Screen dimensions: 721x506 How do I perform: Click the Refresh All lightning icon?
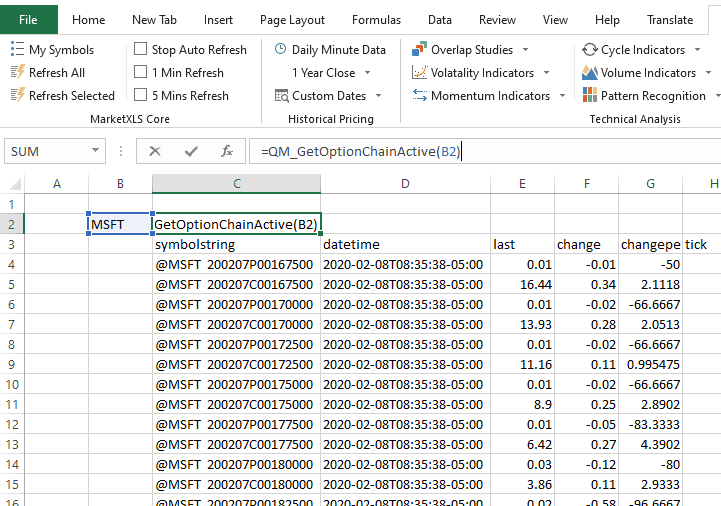tap(17, 73)
